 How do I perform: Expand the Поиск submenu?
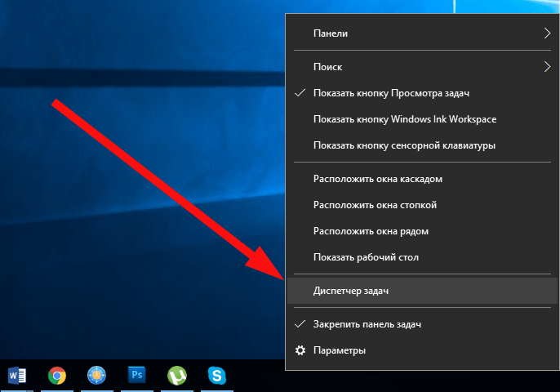click(423, 67)
